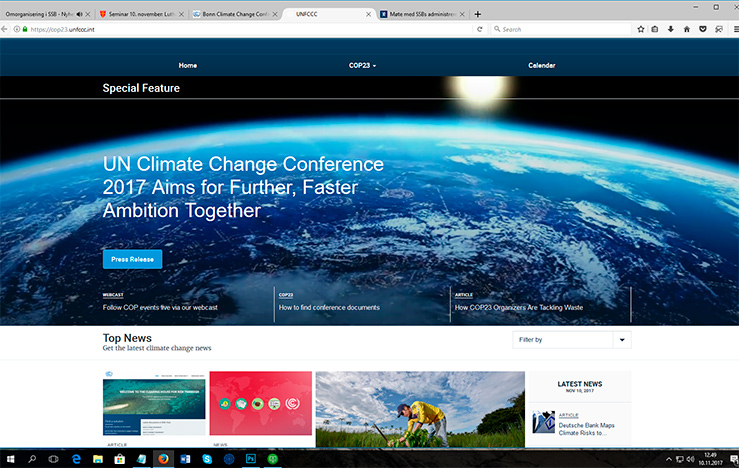The image size is (739, 468).
Task: Close the Seminar 10. november tab
Action: tap(181, 14)
